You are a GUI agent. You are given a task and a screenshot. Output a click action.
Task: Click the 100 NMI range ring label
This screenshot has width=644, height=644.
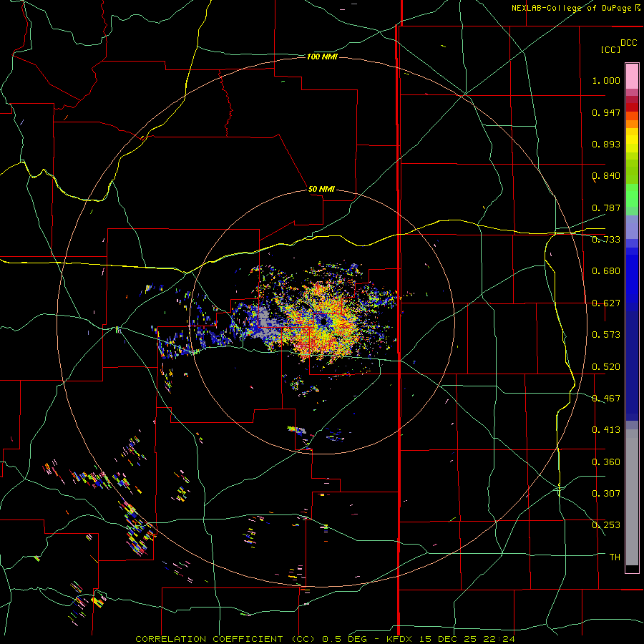(x=322, y=57)
